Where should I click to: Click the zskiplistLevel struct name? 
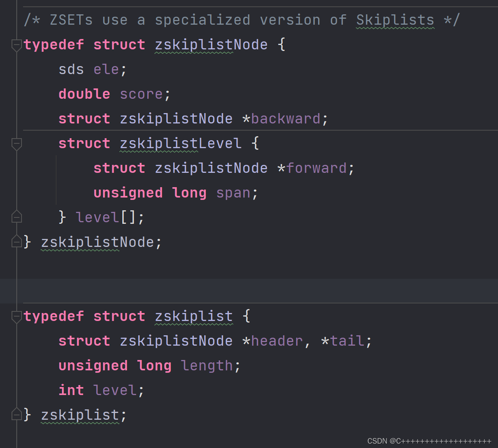(181, 143)
